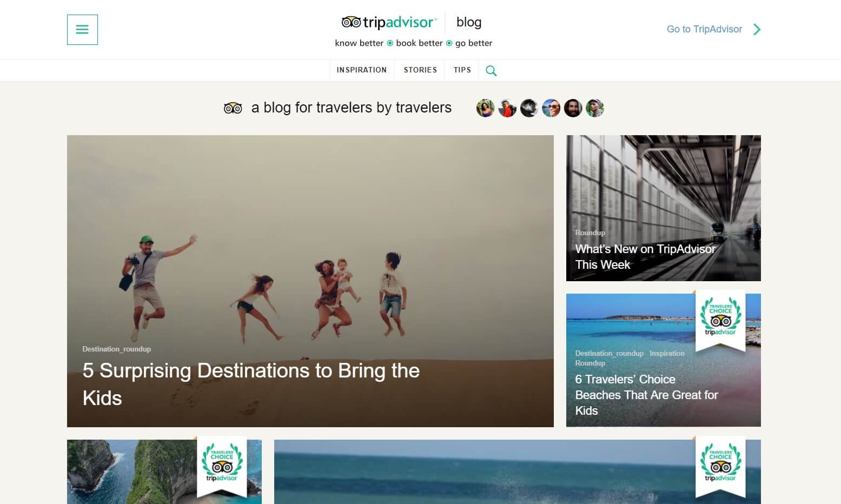Open 6 Travelers' Choice Beaches article title
Viewport: 841px width, 504px height.
(x=647, y=395)
